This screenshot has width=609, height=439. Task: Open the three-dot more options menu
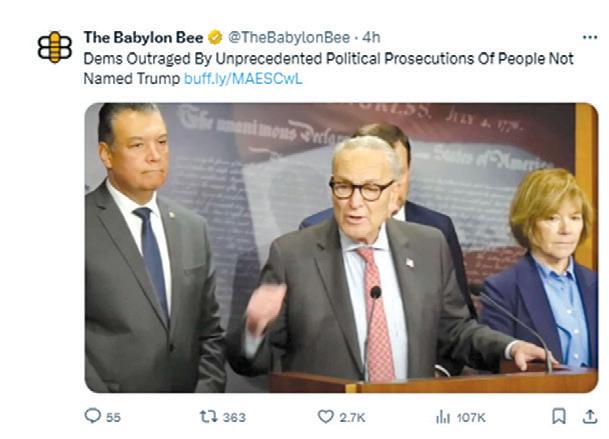click(590, 37)
